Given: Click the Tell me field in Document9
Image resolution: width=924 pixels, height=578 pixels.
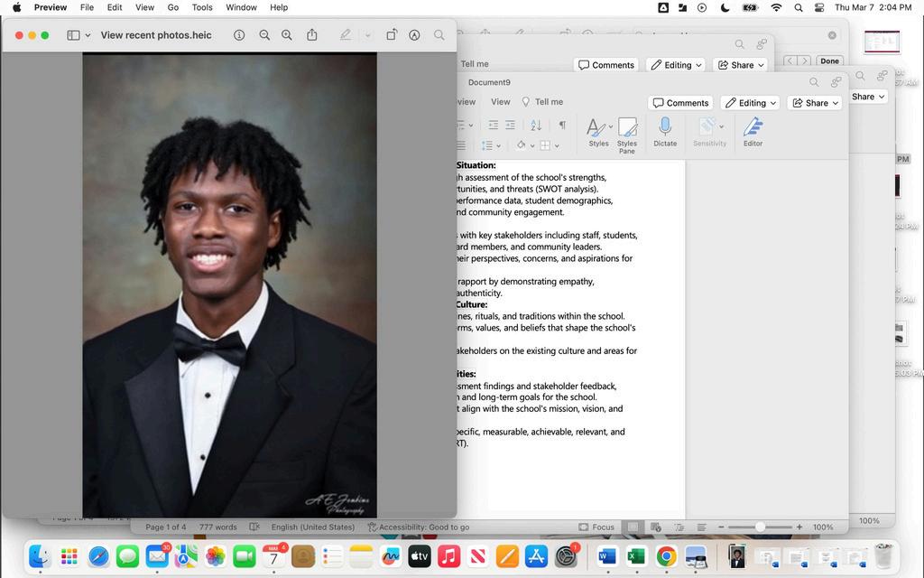Looking at the screenshot, I should 542,101.
